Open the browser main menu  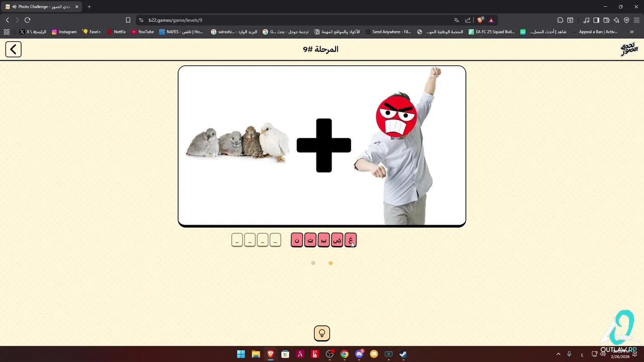coord(636,20)
